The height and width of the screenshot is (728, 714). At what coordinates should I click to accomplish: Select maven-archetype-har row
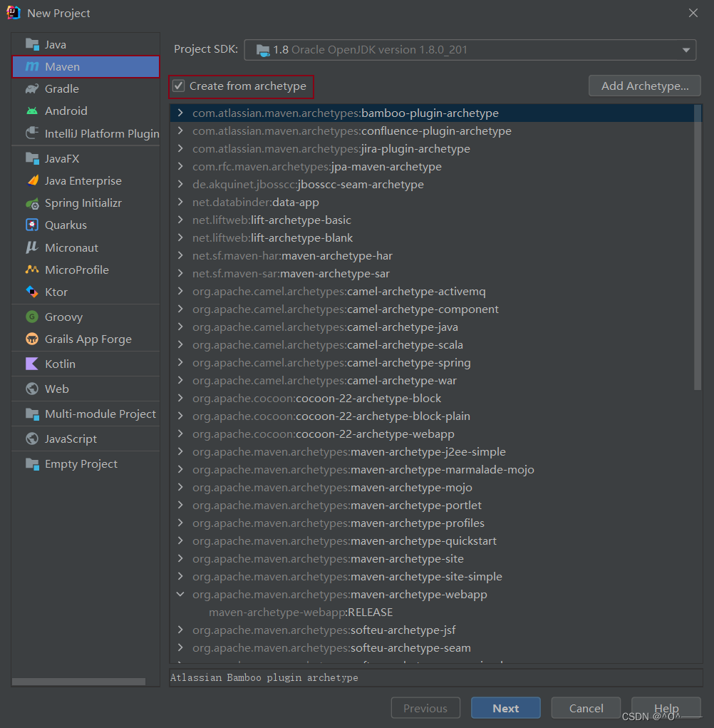coord(432,256)
